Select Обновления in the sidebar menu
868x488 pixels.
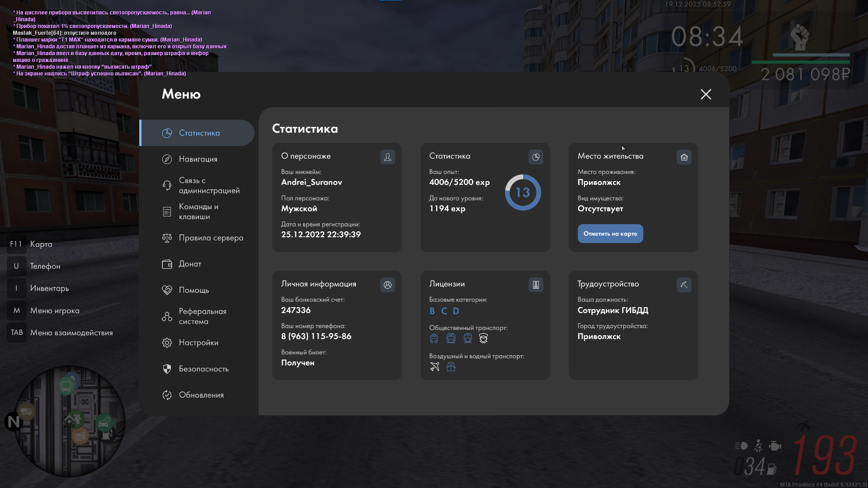[x=201, y=395]
